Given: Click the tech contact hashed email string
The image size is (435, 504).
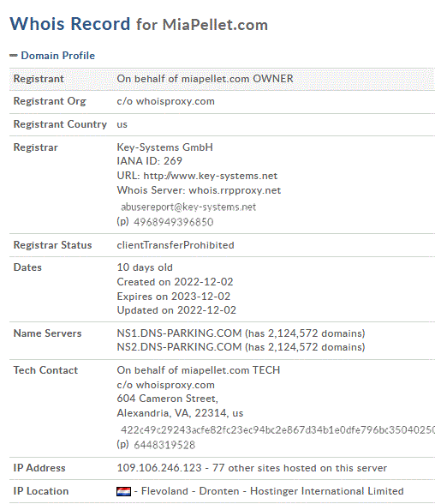Looking at the screenshot, I should (277, 430).
